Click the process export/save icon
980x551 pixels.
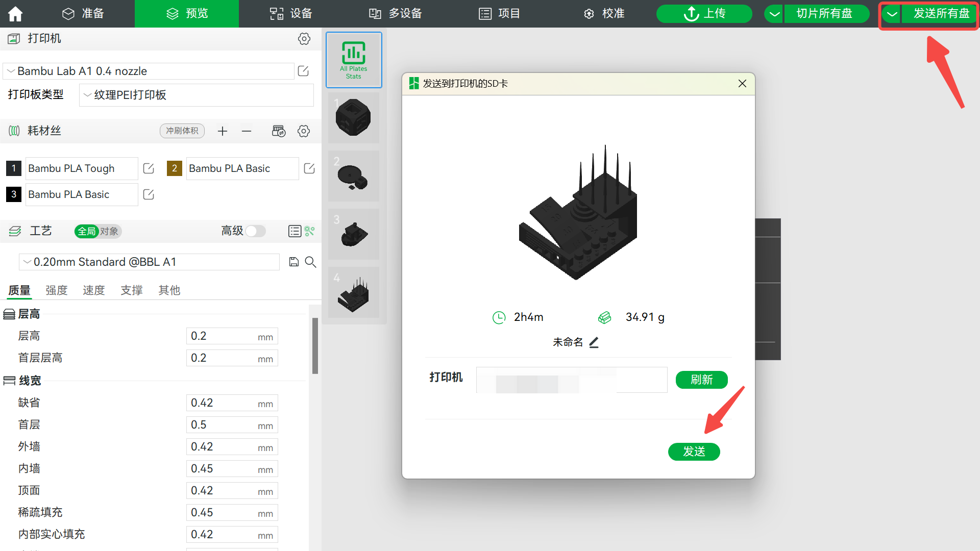(x=293, y=262)
